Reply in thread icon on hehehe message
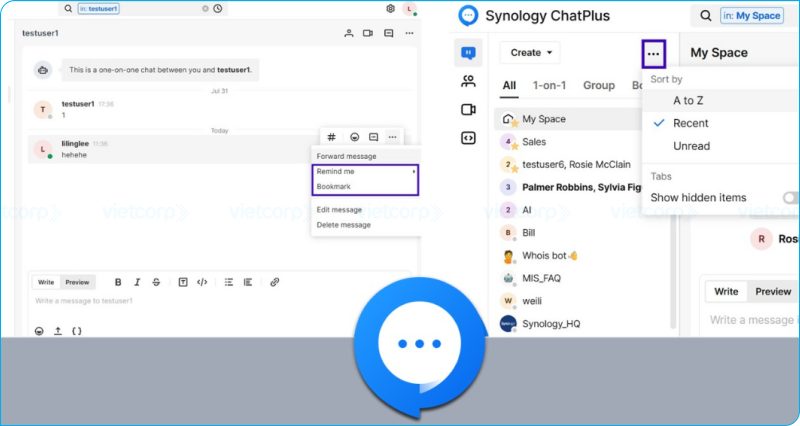The width and height of the screenshot is (800, 426). (373, 137)
